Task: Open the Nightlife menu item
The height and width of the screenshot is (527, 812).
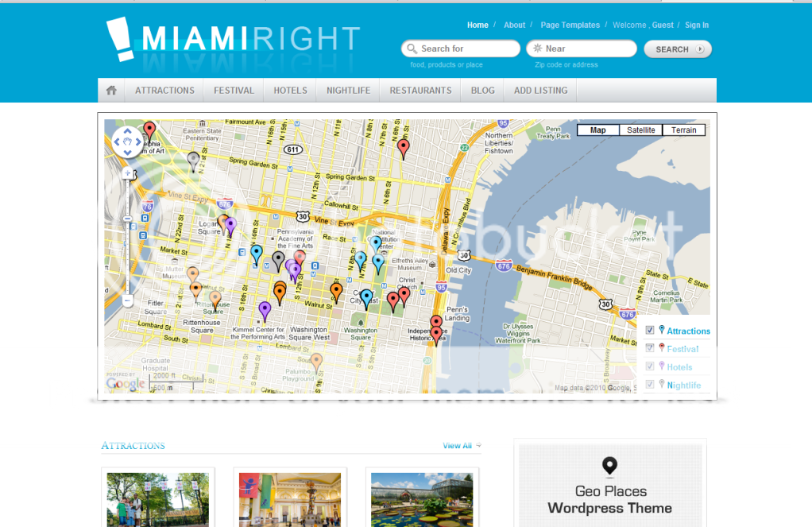Action: click(349, 90)
